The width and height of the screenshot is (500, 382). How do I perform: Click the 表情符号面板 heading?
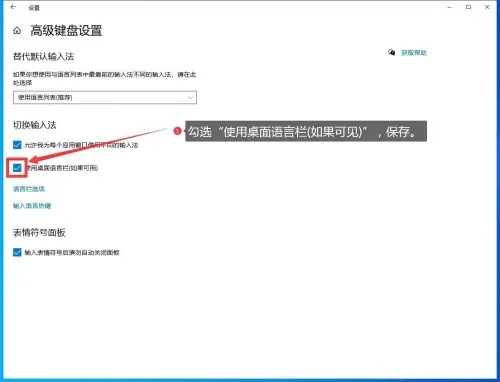(x=39, y=232)
